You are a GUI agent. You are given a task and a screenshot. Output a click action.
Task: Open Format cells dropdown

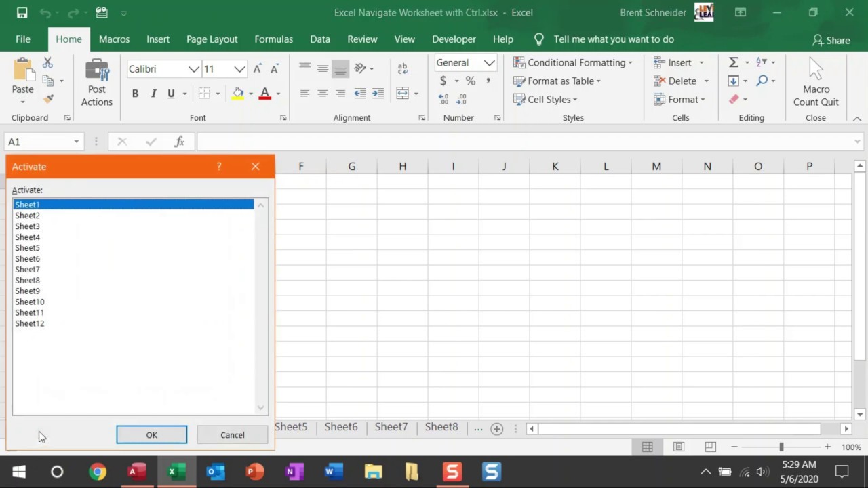679,99
